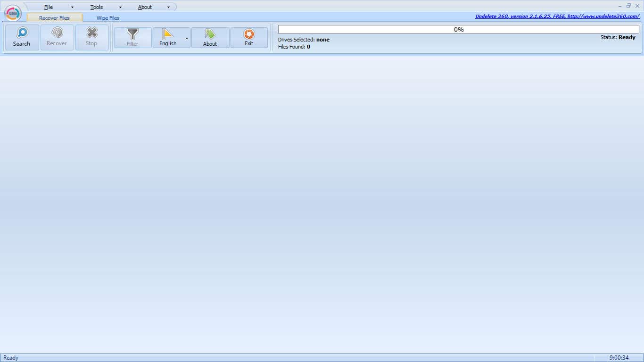This screenshot has height=362, width=644.
Task: Expand the language dropdown arrow beside English
Action: (187, 38)
